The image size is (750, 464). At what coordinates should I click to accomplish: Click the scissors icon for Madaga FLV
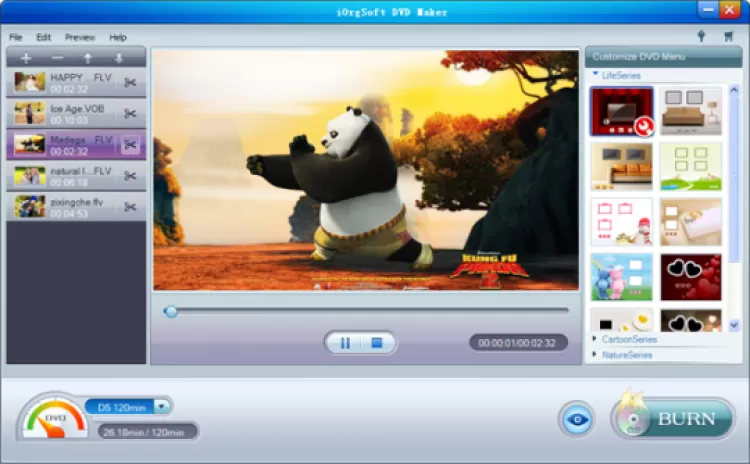[x=130, y=144]
